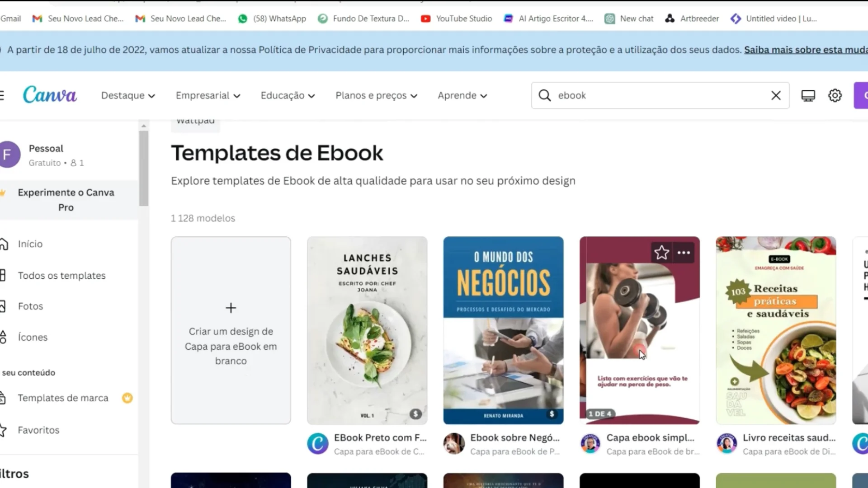This screenshot has width=868, height=488.
Task: Click the Pessoal profile avatar F
Action: (x=8, y=155)
